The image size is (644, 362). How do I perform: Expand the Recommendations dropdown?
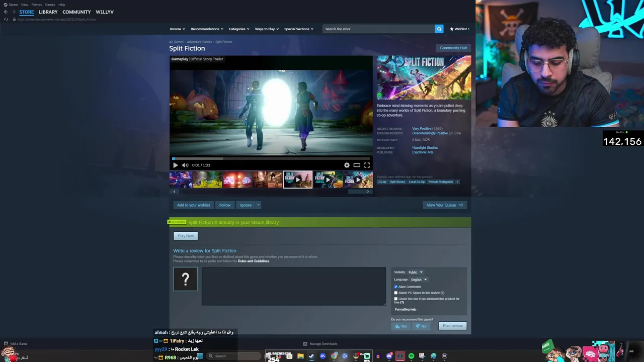pos(206,29)
